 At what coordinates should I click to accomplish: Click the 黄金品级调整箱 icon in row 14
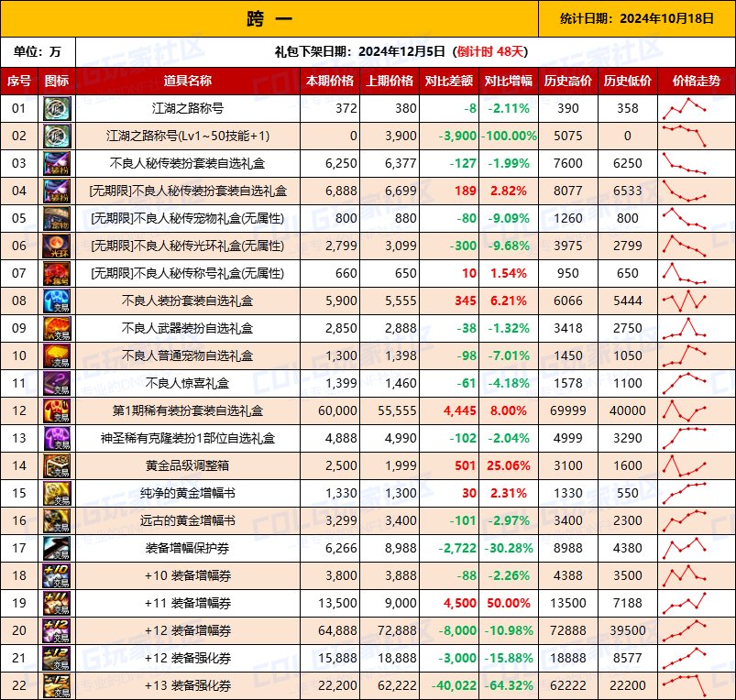[x=57, y=465]
